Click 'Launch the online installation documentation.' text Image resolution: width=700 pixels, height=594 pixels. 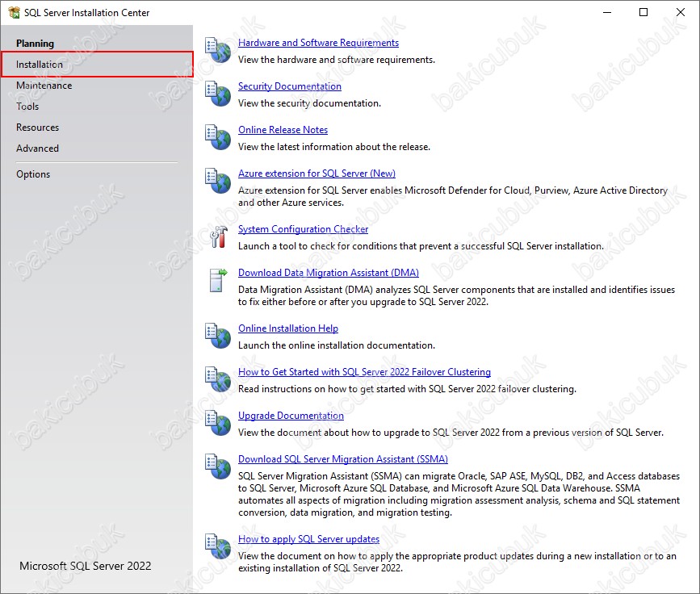click(x=336, y=345)
